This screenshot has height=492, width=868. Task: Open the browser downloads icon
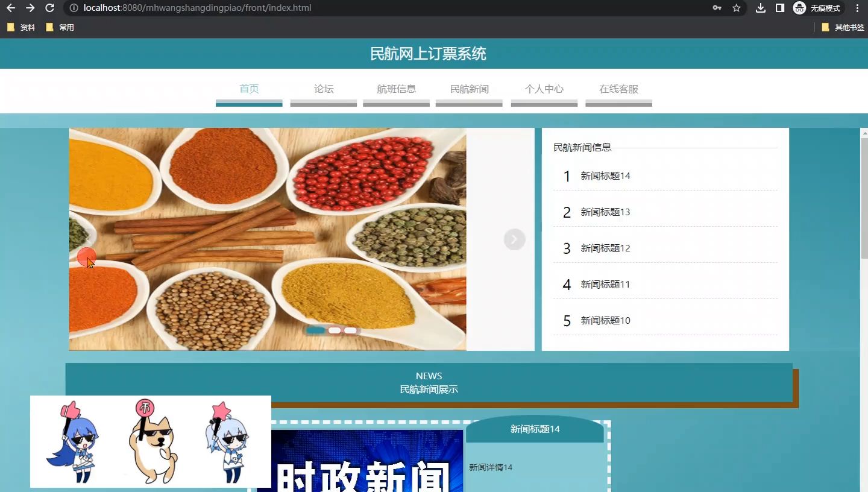pos(761,8)
